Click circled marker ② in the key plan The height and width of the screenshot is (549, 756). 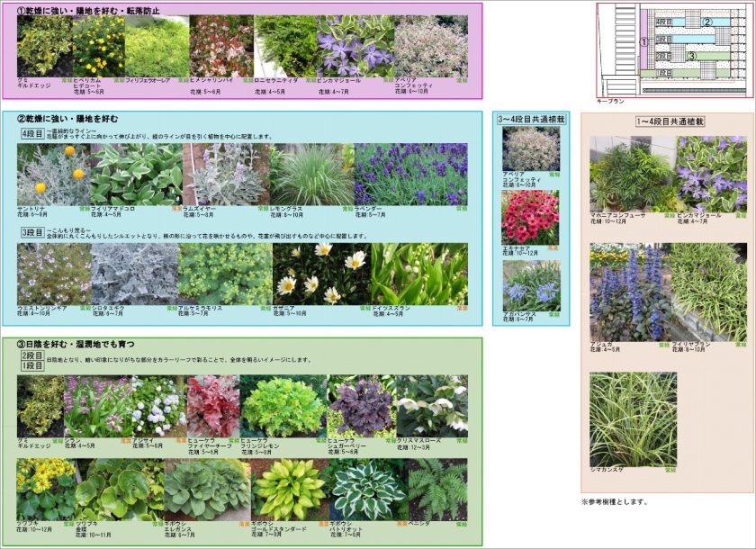[x=706, y=22]
